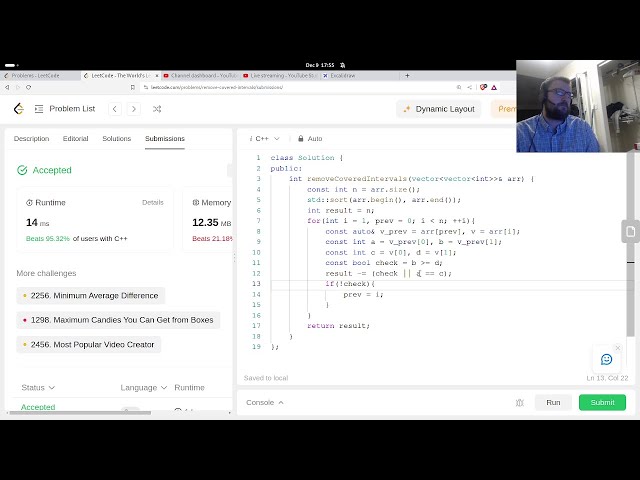Click the Brave rewards triangle icon
Viewport: 640px width, 480px height.
tap(494, 87)
